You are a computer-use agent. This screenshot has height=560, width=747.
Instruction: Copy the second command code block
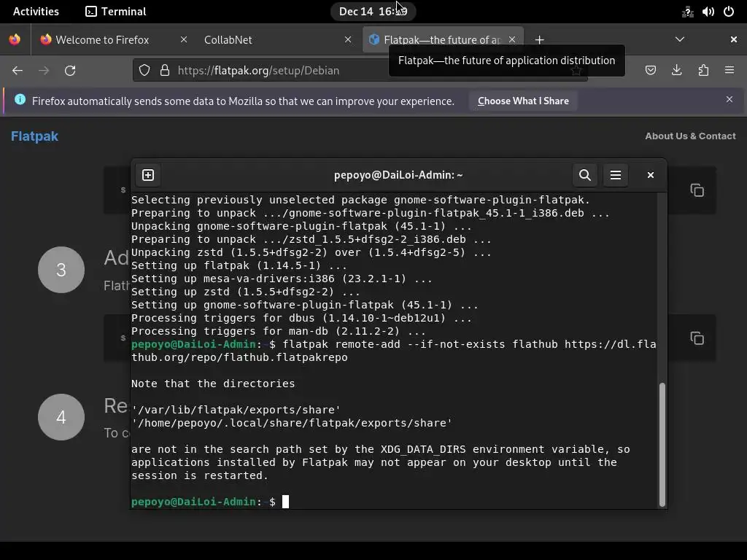pos(697,338)
